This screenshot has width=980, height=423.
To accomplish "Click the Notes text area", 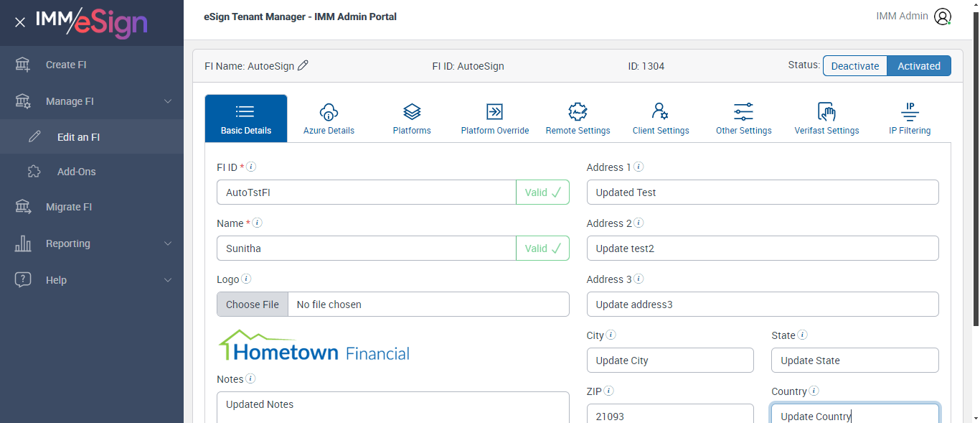I will [x=393, y=407].
